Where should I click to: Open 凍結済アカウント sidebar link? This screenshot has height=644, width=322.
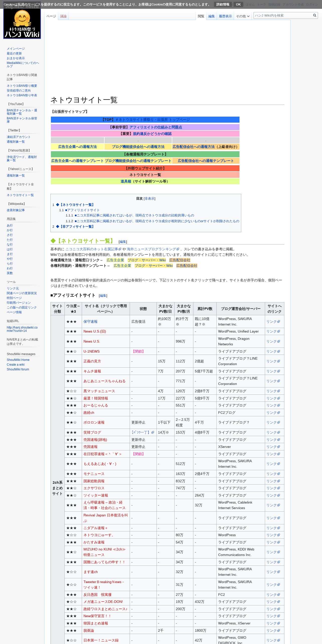point(19,137)
